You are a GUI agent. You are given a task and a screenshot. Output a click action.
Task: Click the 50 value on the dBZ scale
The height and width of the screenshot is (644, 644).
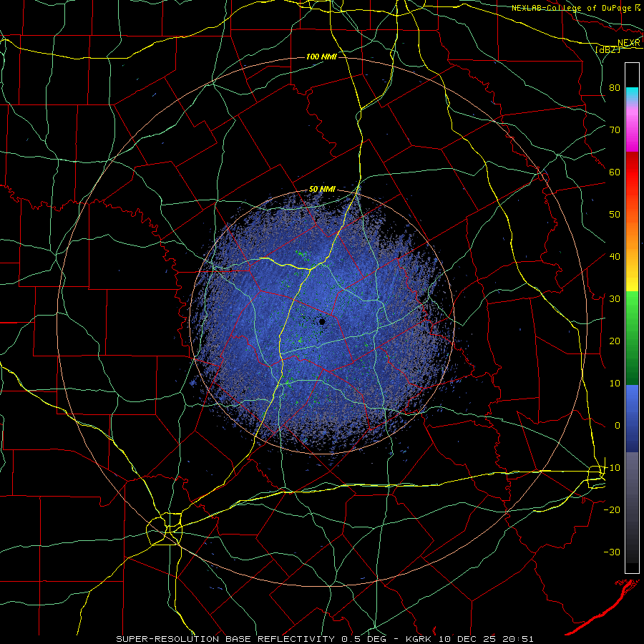click(x=615, y=215)
